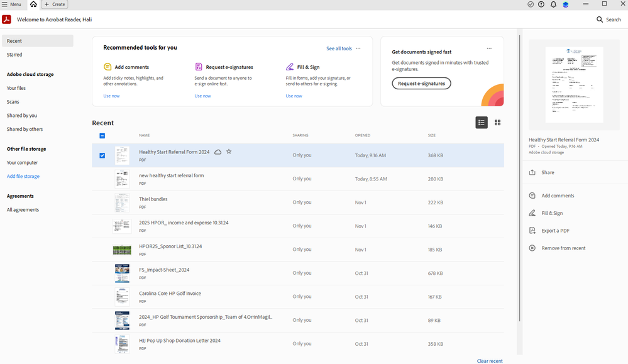Star the Healthy Start Referral Form 2024
The height and width of the screenshot is (364, 628).
pos(229,152)
